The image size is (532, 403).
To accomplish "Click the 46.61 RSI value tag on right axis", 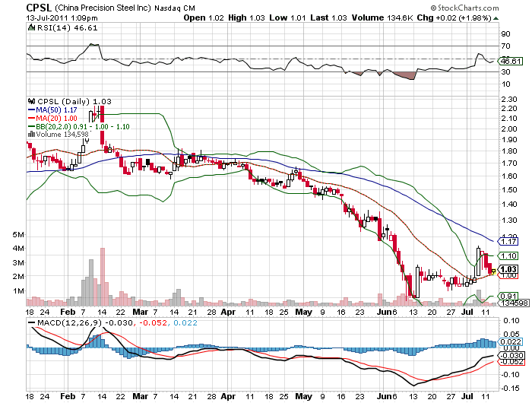I will 510,61.
